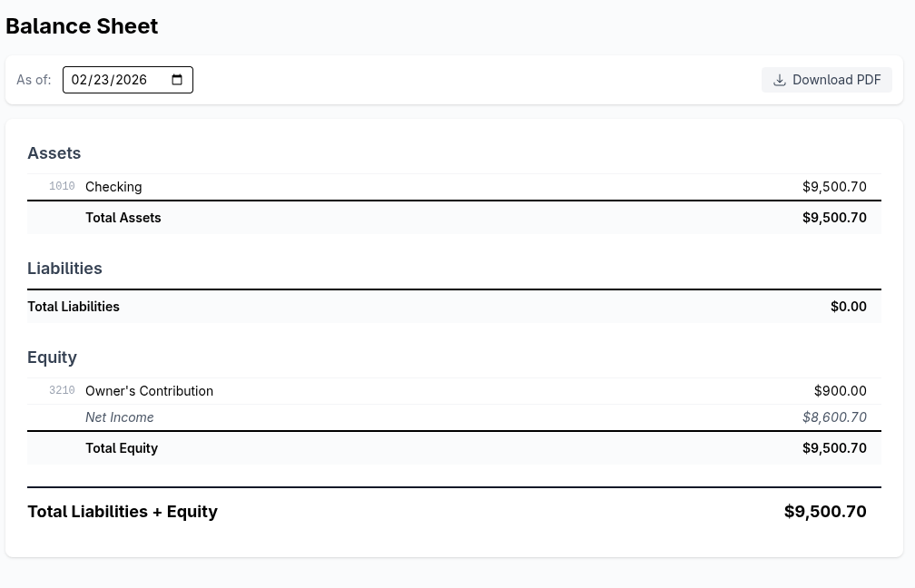Image resolution: width=915 pixels, height=588 pixels.
Task: Click the Total Liabilities row
Action: point(74,306)
